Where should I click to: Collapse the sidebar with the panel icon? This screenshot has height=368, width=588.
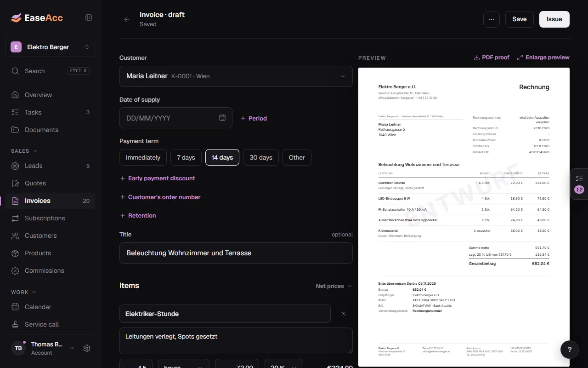[x=89, y=17]
